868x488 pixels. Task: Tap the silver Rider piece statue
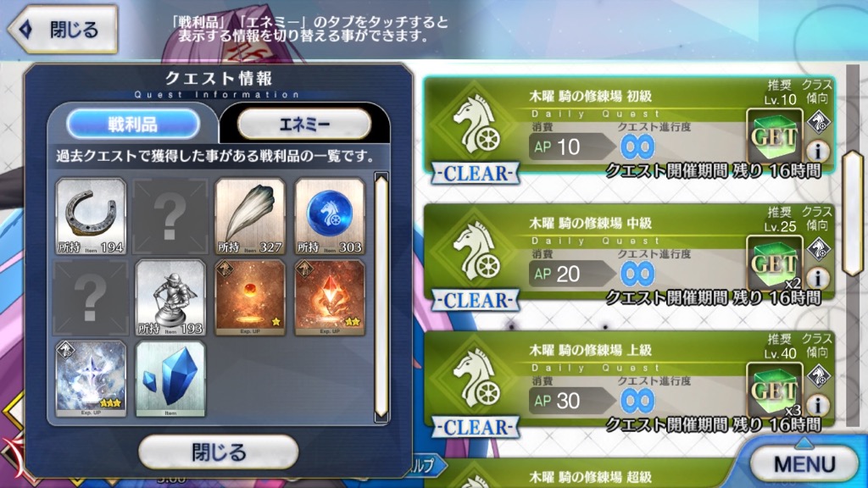tap(170, 297)
